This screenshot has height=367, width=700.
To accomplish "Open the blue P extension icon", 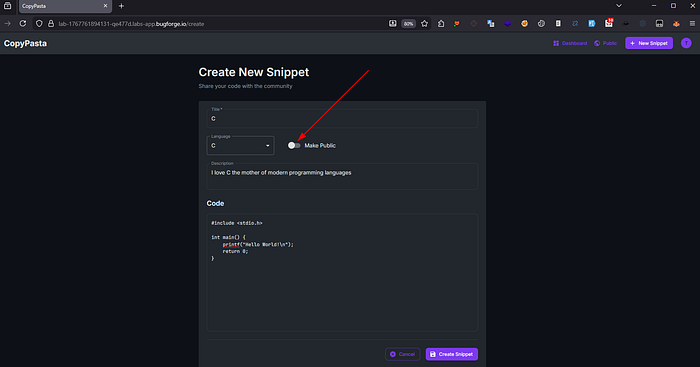I will (x=592, y=24).
